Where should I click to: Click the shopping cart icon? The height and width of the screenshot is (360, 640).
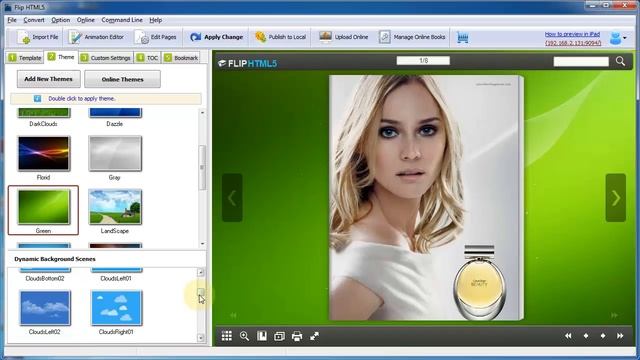[462, 38]
